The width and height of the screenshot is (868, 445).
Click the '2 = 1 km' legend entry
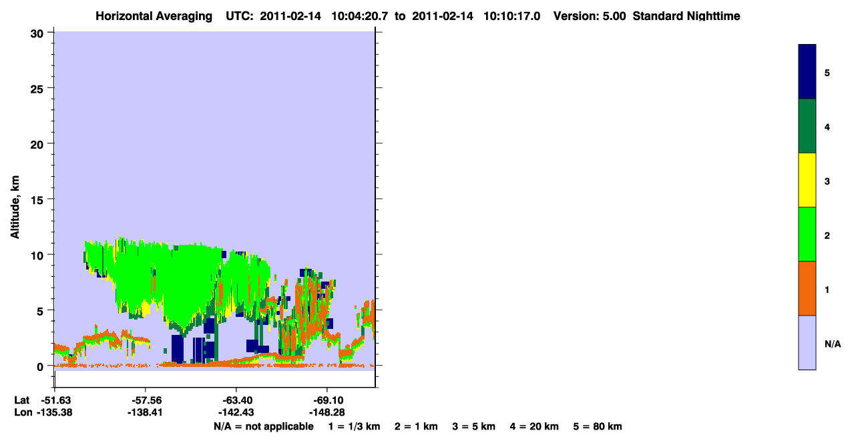pyautogui.click(x=416, y=427)
